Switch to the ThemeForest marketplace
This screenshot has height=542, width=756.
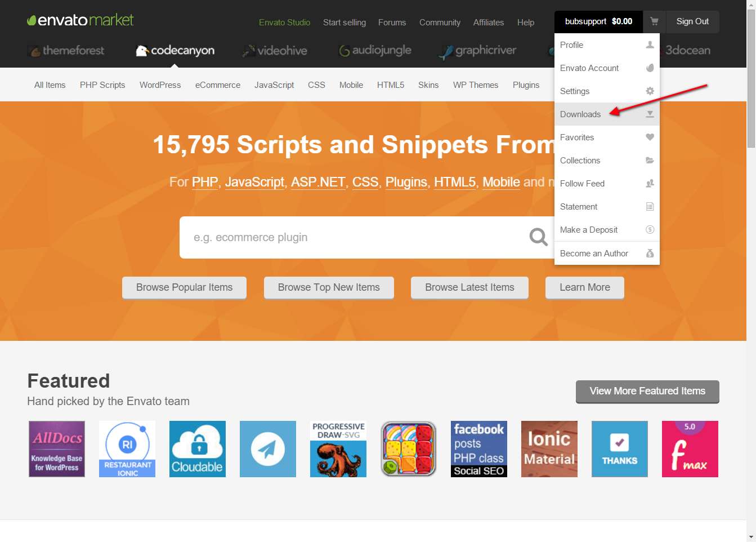pos(66,51)
